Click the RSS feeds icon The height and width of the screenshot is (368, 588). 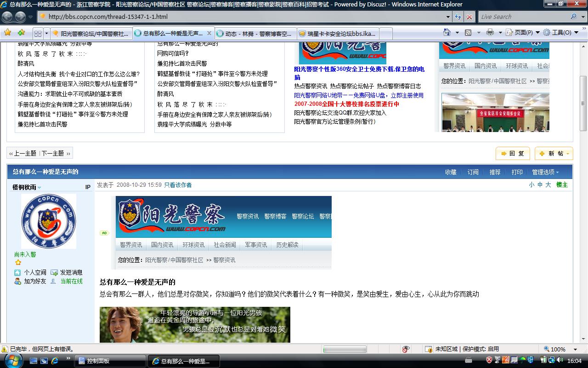tap(468, 33)
